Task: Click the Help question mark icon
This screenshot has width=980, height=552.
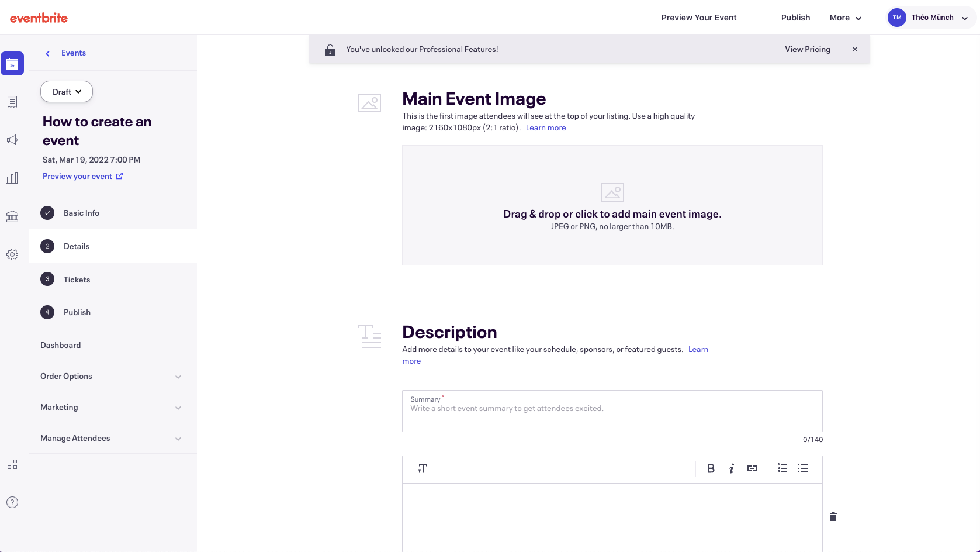Action: 12,502
